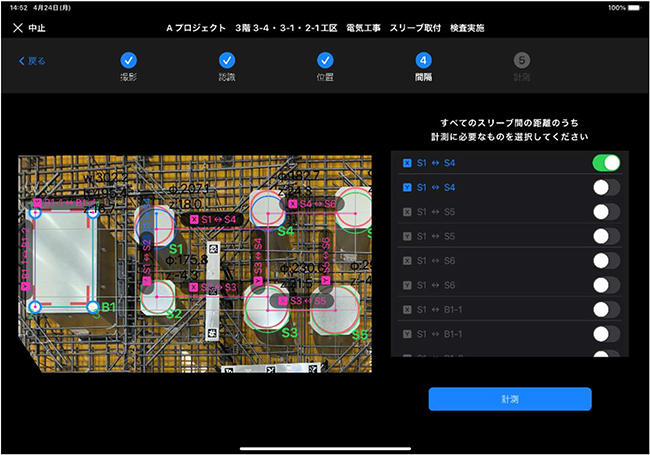Select vertical pink Y S1⇔S2 label
Viewport: 650px width, 455px height.
point(147,262)
